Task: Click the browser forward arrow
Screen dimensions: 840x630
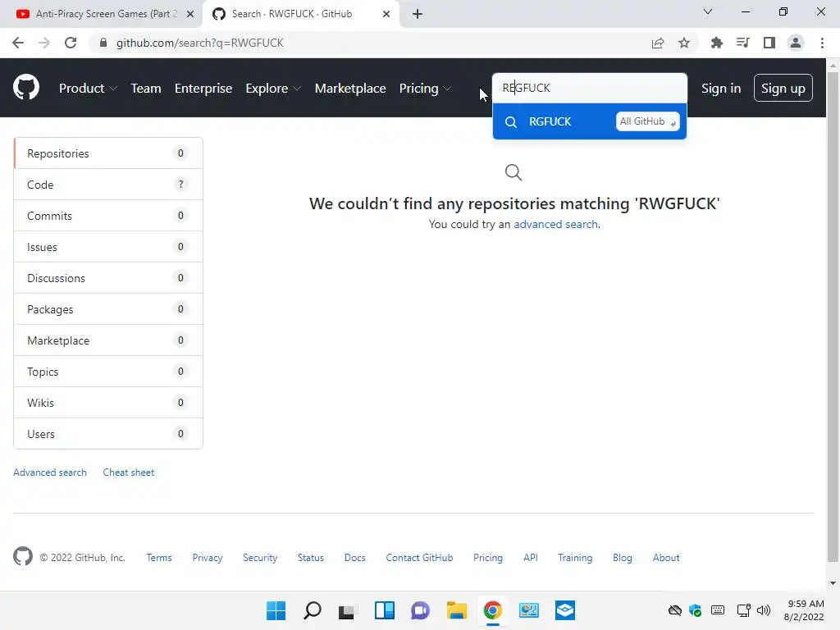Action: (44, 43)
